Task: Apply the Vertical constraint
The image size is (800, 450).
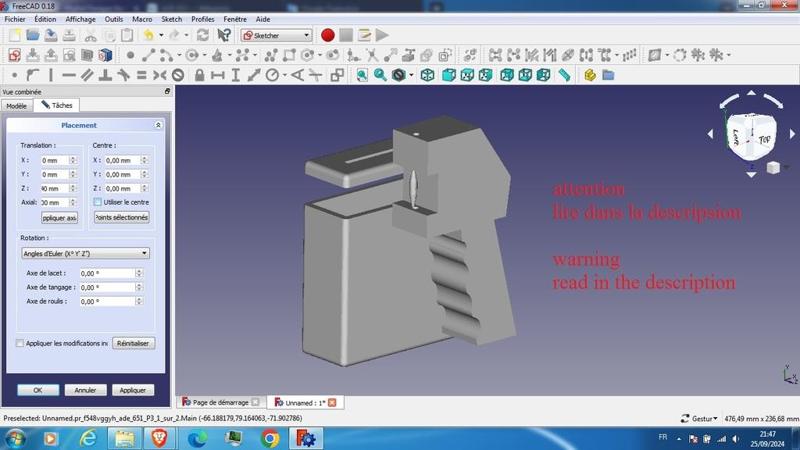Action: (x=51, y=76)
